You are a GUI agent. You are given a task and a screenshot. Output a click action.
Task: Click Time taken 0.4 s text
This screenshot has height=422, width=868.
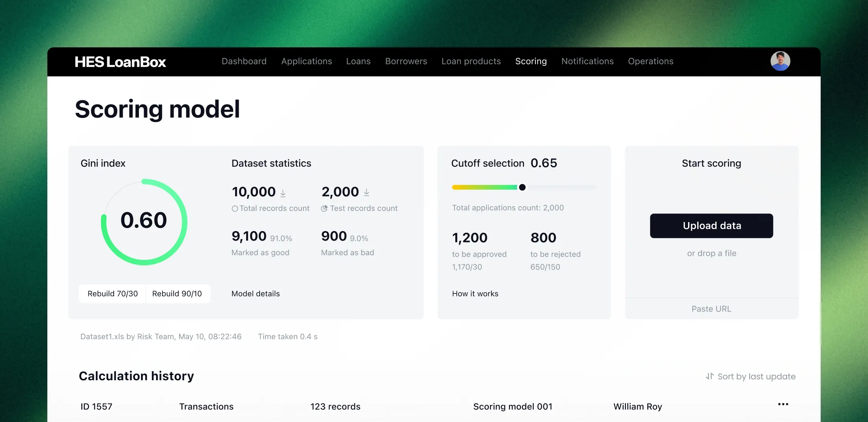[x=288, y=336]
